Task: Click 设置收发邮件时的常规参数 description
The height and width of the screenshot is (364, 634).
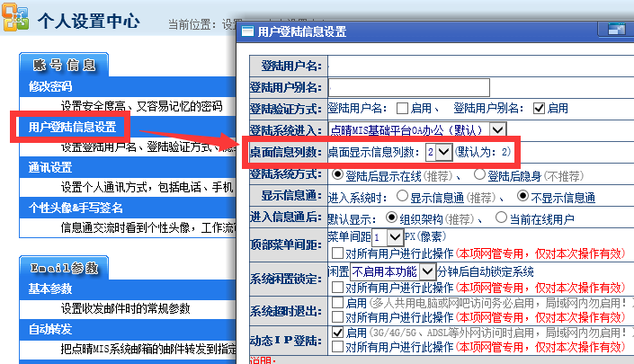Action: click(125, 309)
